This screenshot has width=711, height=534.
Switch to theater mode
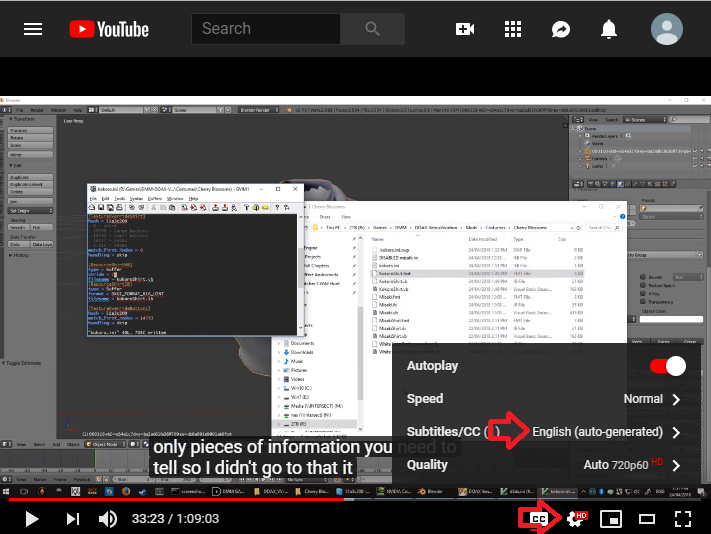[647, 519]
